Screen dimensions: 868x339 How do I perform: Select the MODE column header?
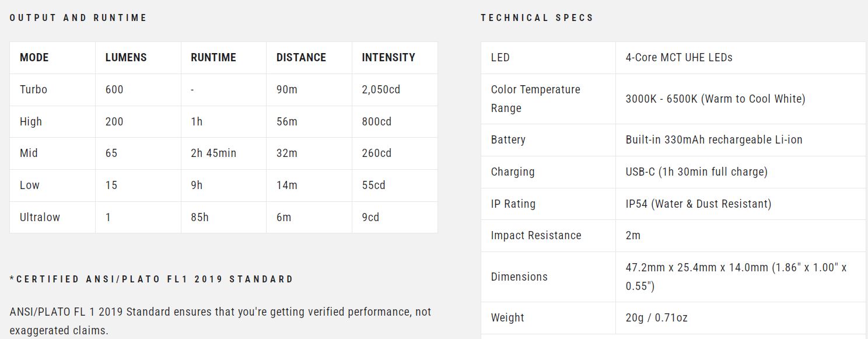pos(34,58)
